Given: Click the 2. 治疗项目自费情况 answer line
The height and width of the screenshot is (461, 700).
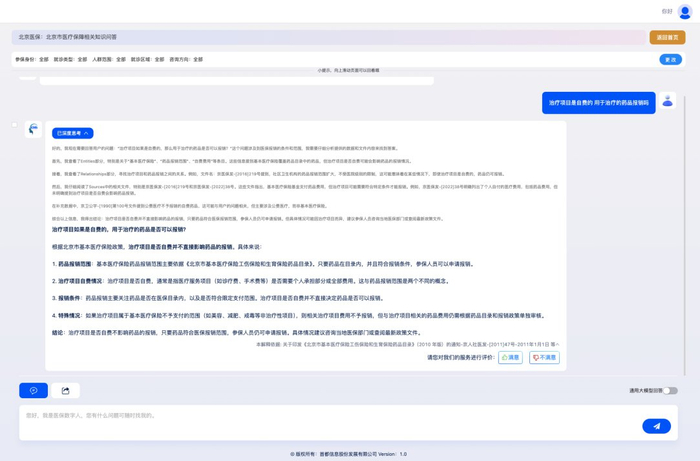Looking at the screenshot, I should (251, 281).
